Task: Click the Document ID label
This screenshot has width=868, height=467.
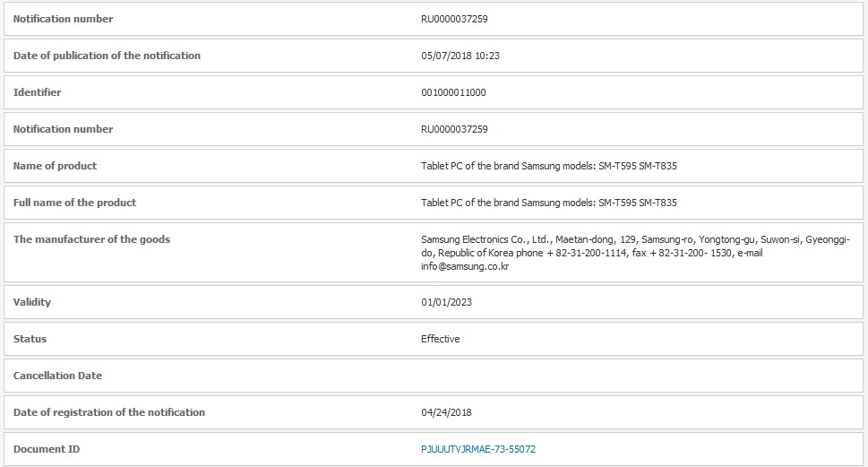Action: [x=47, y=449]
